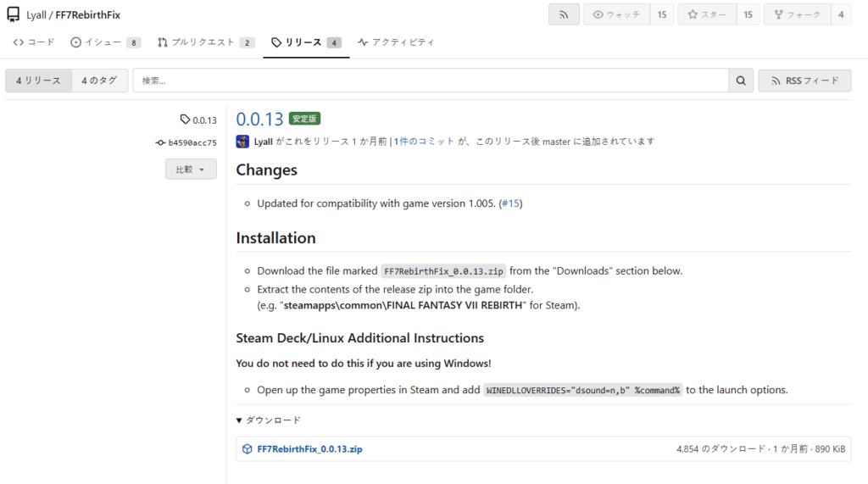Image resolution: width=868 pixels, height=484 pixels.
Task: Click the Installation heading
Action: click(275, 237)
